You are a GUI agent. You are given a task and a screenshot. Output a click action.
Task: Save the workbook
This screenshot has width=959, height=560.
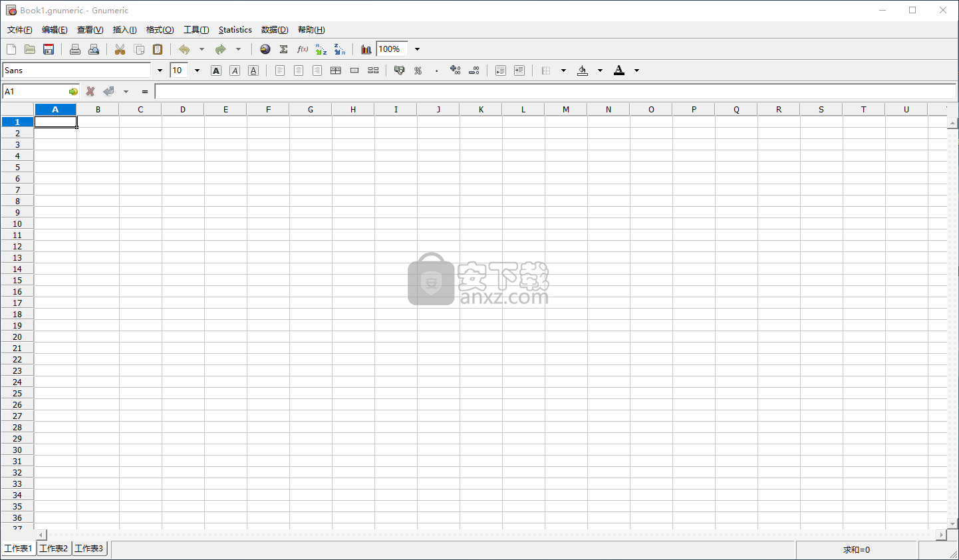[x=49, y=49]
